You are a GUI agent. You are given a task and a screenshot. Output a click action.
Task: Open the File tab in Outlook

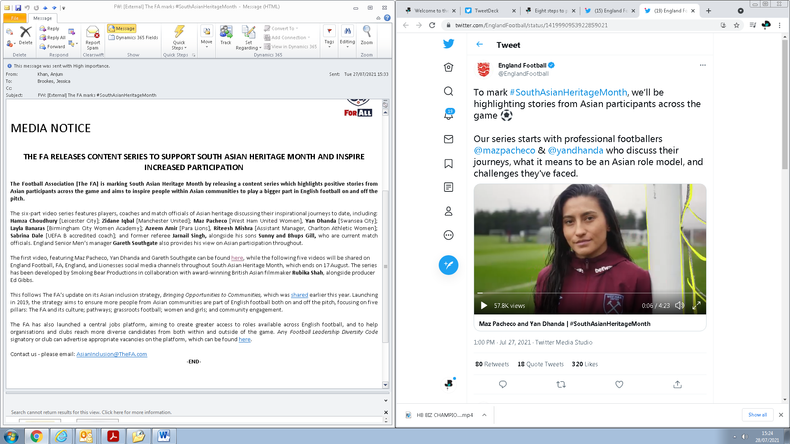click(x=15, y=18)
